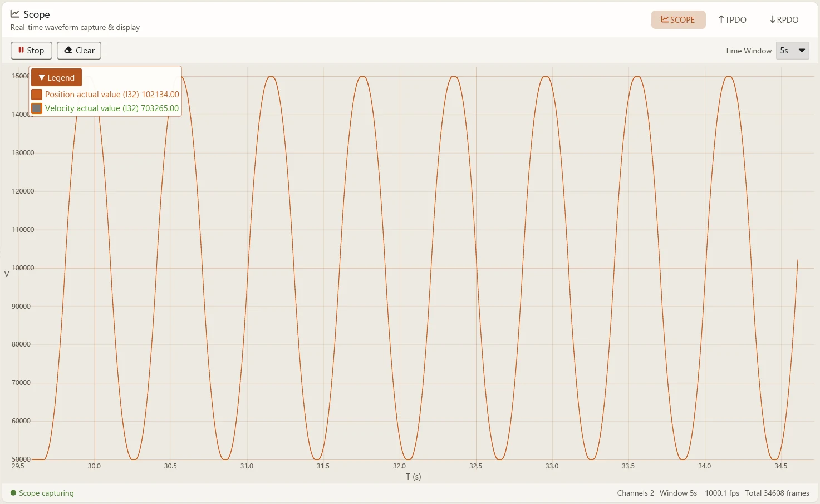Click the V y-axis unit label
The image size is (820, 504).
click(x=7, y=274)
